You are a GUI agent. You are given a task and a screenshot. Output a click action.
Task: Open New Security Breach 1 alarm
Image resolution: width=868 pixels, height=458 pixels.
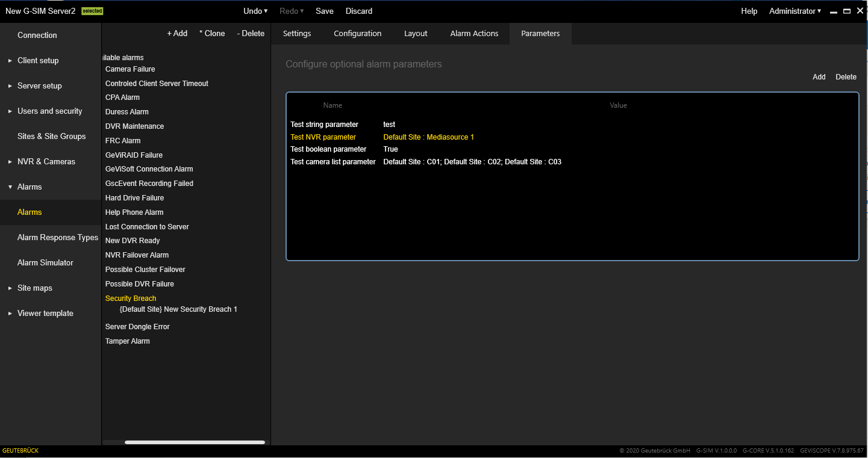tap(178, 309)
